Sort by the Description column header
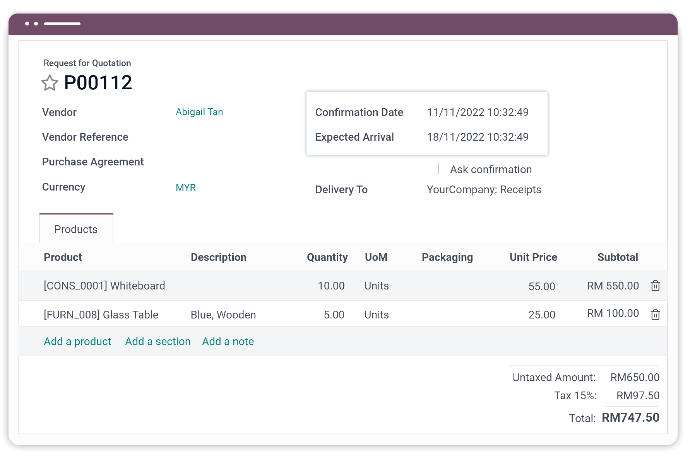 tap(218, 257)
